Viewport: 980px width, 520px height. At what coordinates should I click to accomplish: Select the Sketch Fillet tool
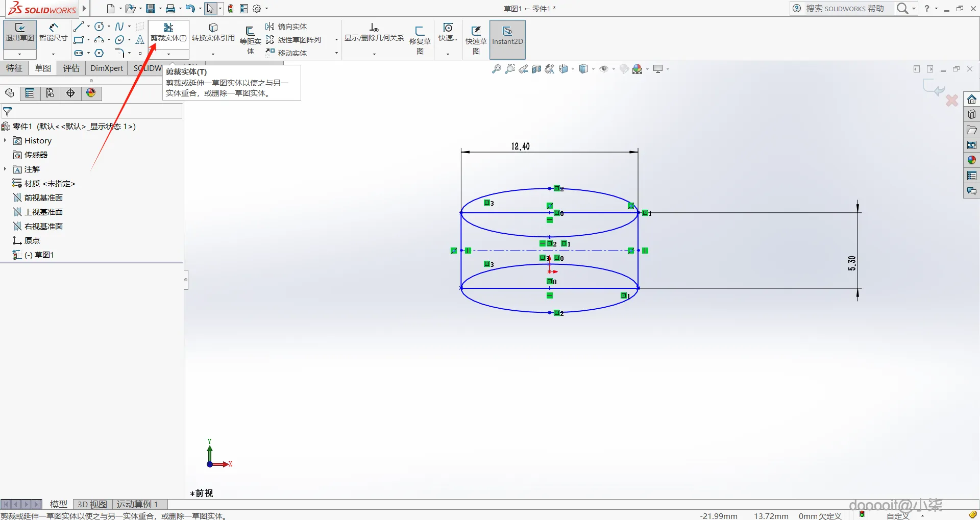click(x=119, y=53)
